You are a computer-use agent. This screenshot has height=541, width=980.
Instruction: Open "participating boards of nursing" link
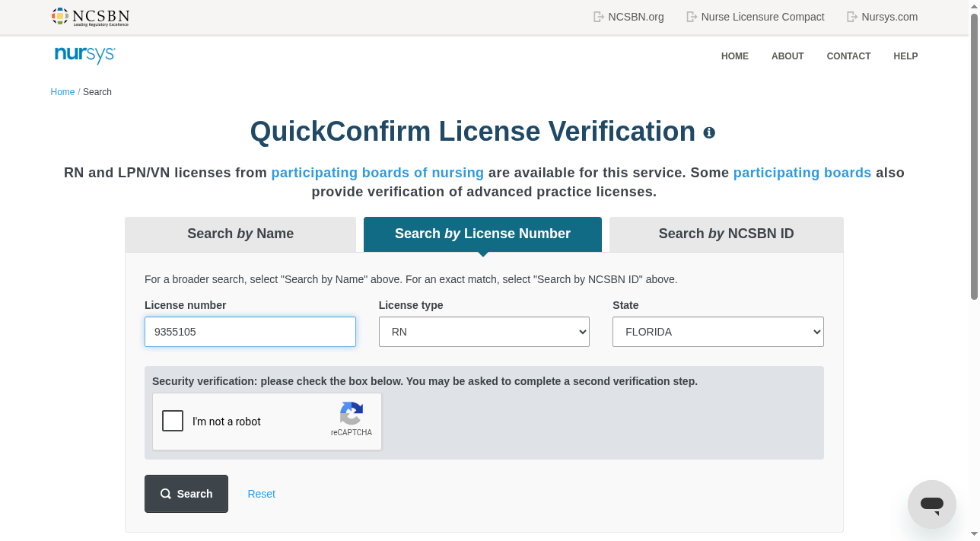pos(377,173)
